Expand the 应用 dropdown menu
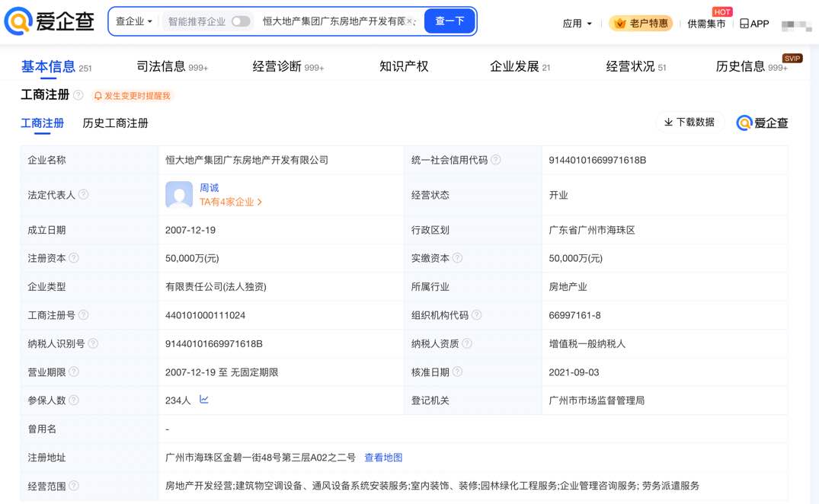Image resolution: width=819 pixels, height=504 pixels. [x=577, y=24]
